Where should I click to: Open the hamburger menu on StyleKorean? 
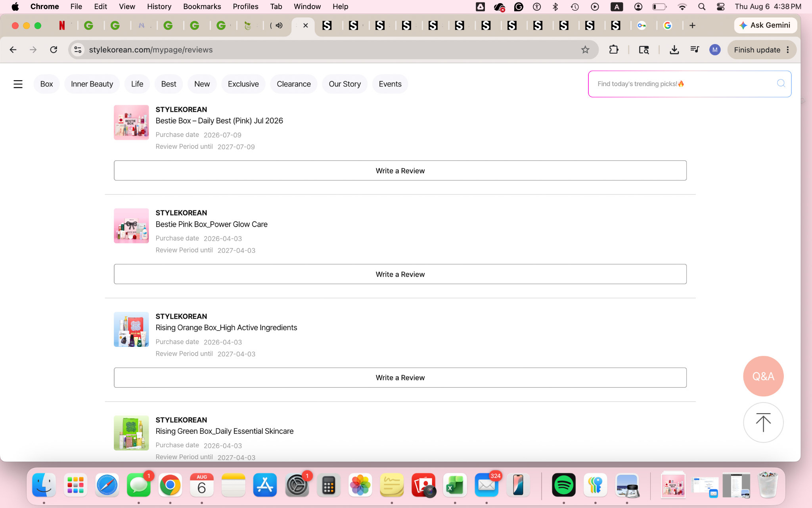pos(18,84)
